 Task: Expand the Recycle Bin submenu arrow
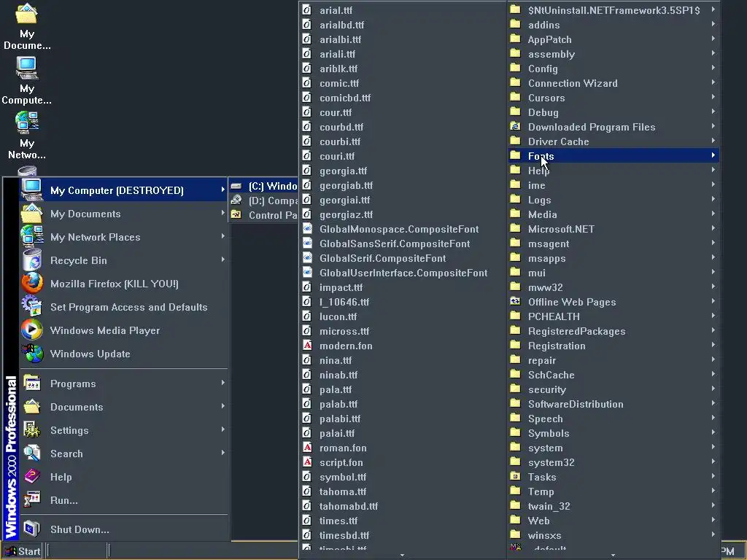click(x=222, y=260)
